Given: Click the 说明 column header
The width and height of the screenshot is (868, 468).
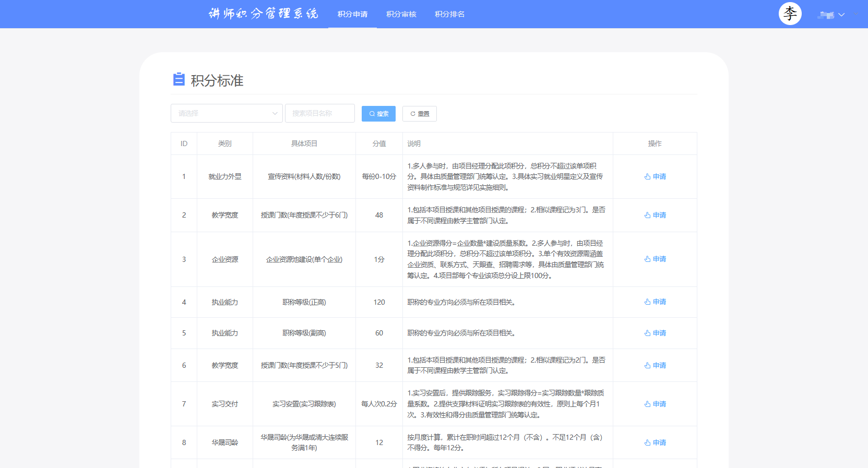Looking at the screenshot, I should tap(508, 143).
